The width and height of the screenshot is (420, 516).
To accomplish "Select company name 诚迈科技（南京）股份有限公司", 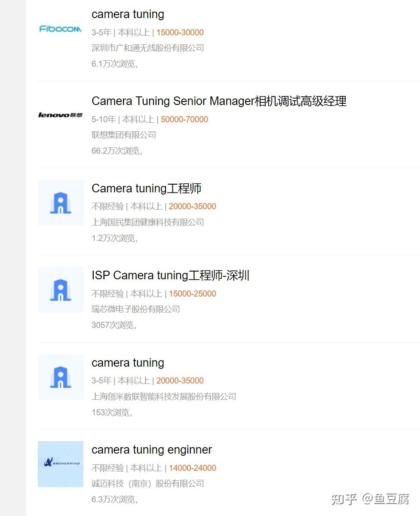I will click(148, 483).
